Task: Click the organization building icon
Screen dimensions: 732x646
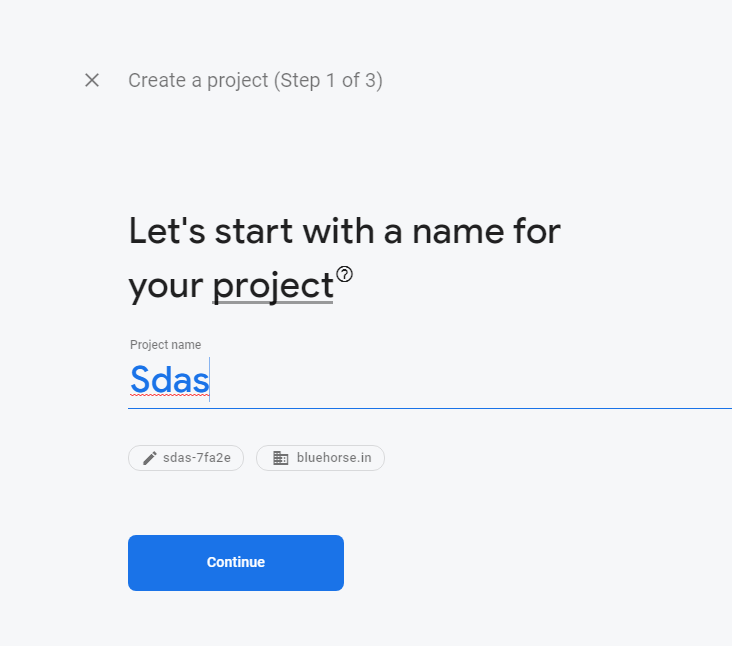Action: (x=281, y=458)
